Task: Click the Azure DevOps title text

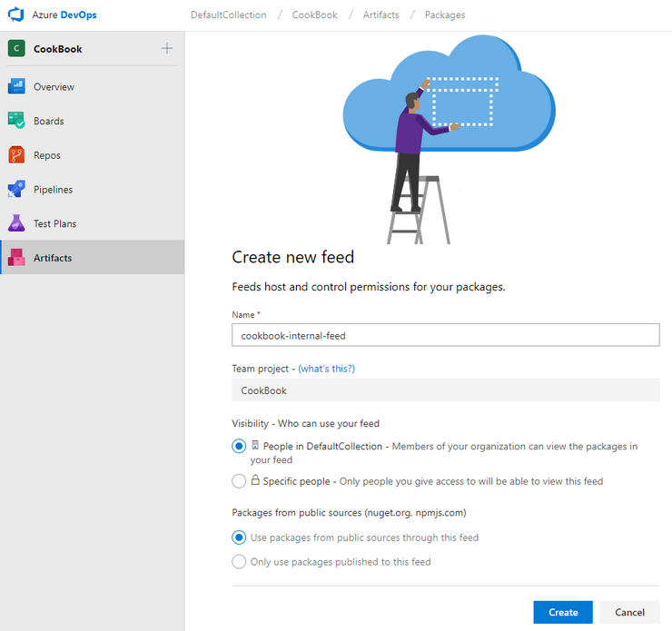Action: click(64, 15)
